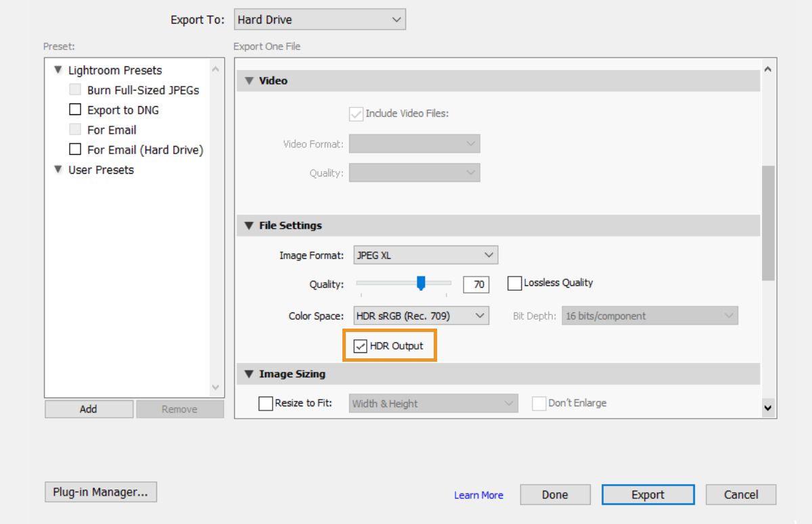812x524 pixels.
Task: Select the For Email preset
Action: coord(115,129)
